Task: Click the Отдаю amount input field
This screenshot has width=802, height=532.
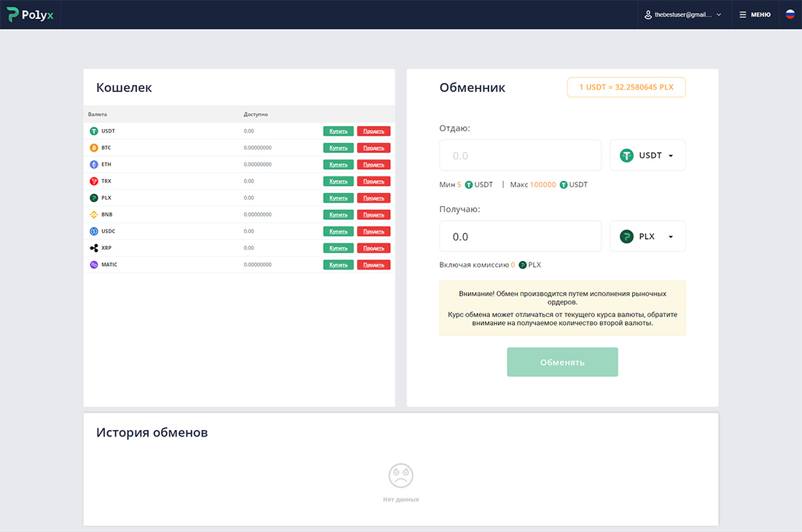Action: 520,154
